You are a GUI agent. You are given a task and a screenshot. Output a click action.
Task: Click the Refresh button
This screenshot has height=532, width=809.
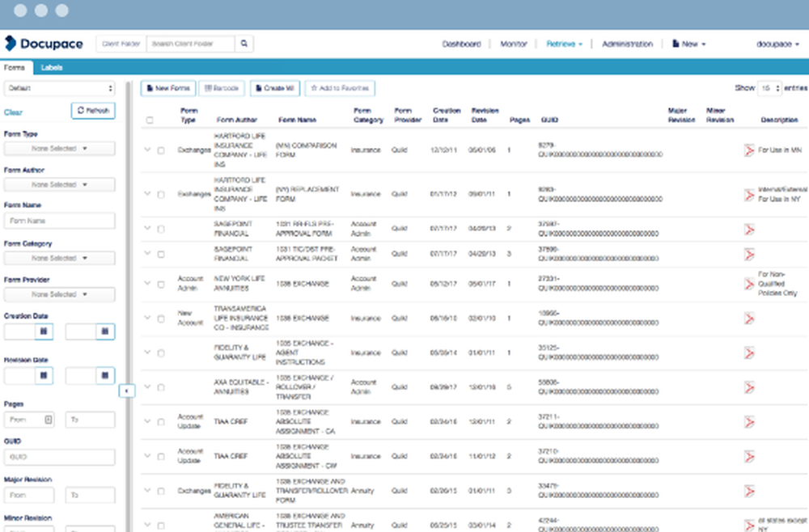[93, 111]
